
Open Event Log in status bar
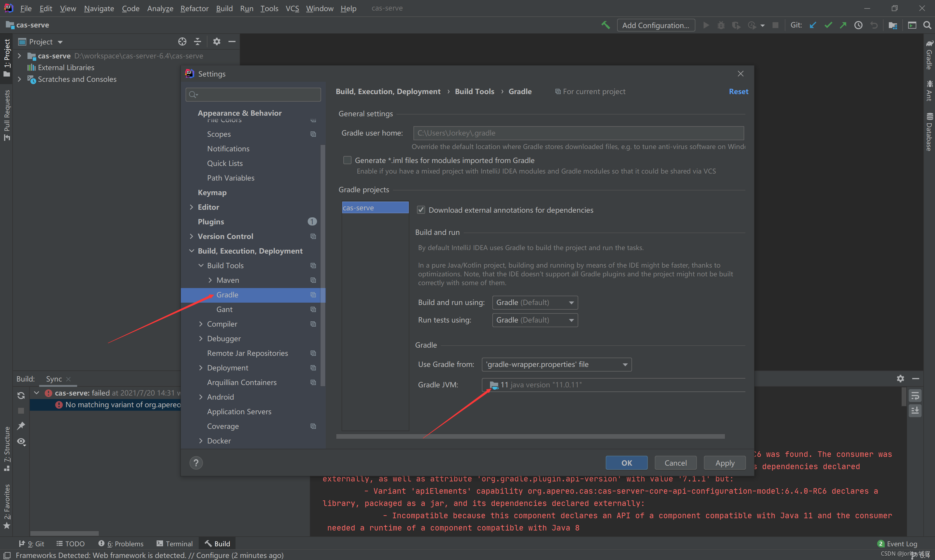(897, 543)
